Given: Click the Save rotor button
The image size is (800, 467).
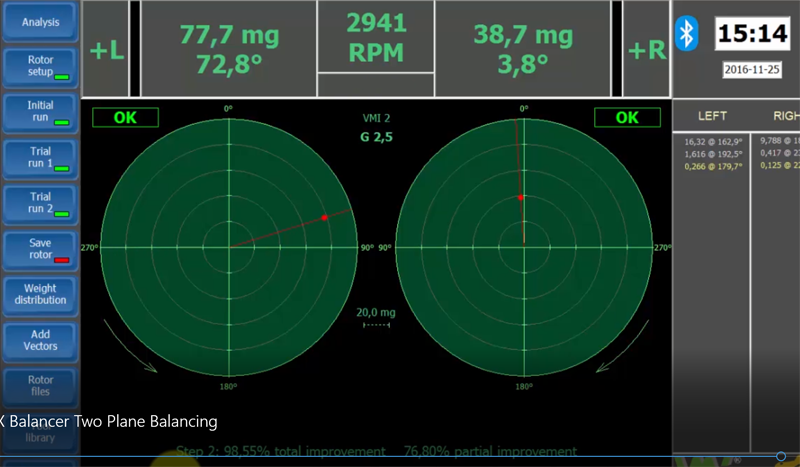Looking at the screenshot, I should [x=40, y=249].
